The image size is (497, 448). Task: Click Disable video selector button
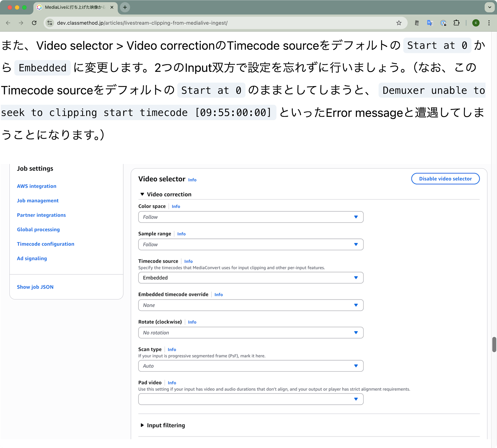click(445, 179)
